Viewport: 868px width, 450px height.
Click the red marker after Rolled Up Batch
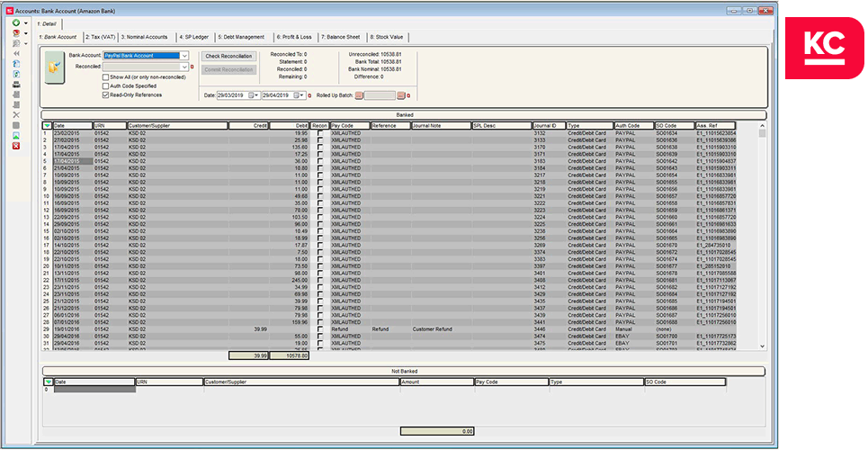[408, 96]
